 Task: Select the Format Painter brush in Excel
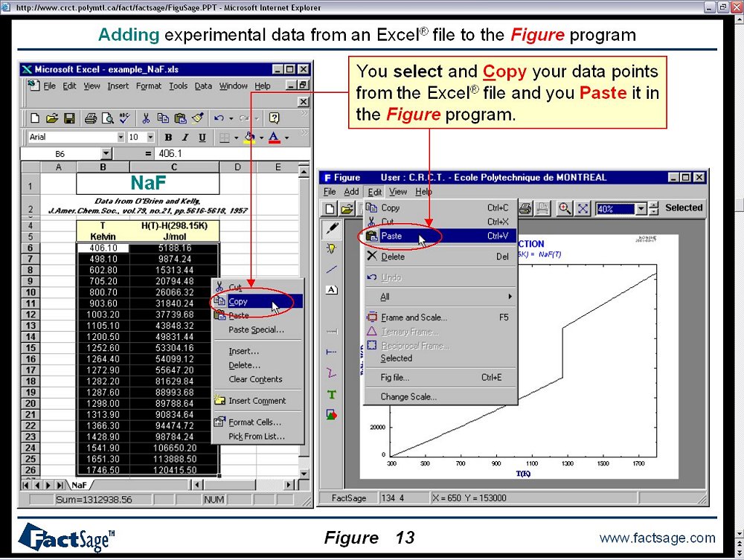pyautogui.click(x=197, y=118)
